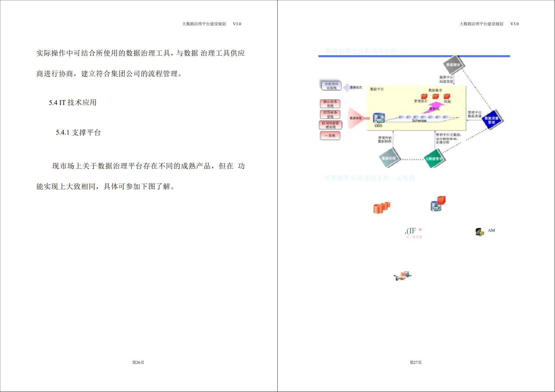Click the 数据集市 label in diagram

point(435,90)
